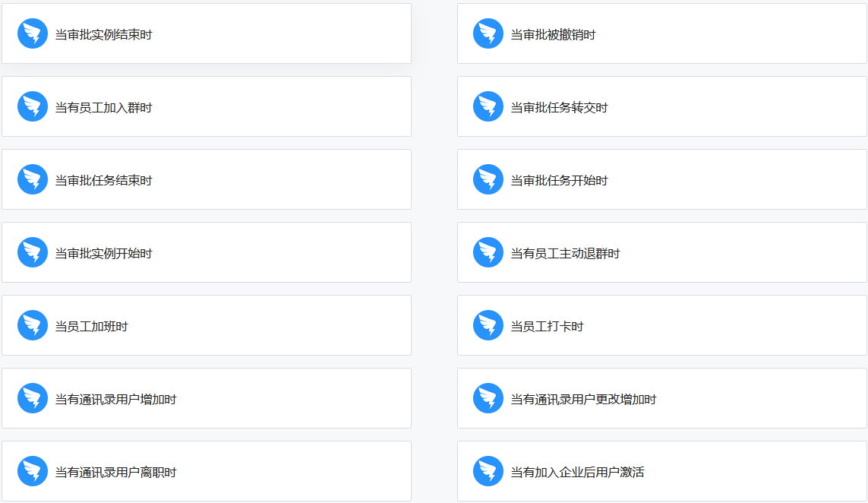This screenshot has height=503, width=868.
Task: Click the DingTalk icon beside 当有员工加入群时
Action: pos(33,106)
